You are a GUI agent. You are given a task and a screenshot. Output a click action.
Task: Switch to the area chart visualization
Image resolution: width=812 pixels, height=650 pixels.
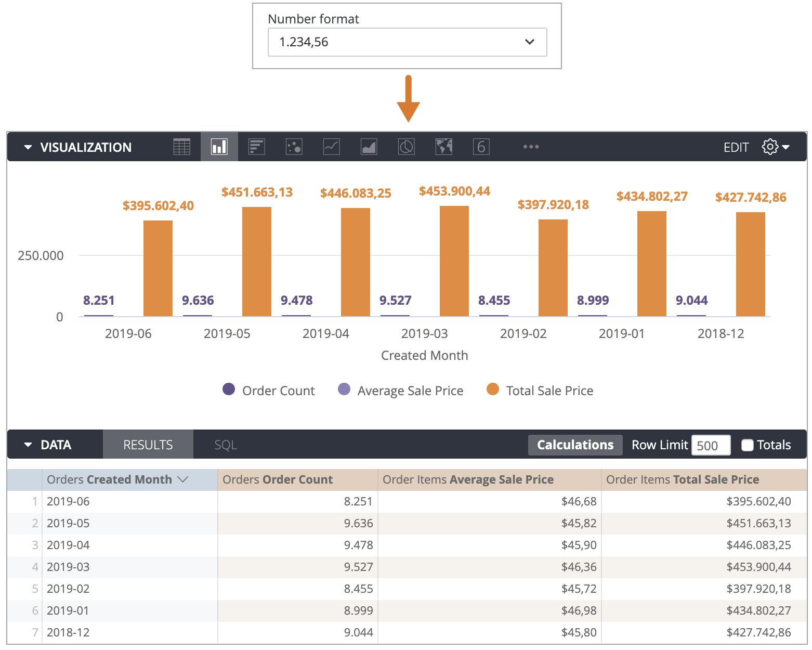[369, 147]
